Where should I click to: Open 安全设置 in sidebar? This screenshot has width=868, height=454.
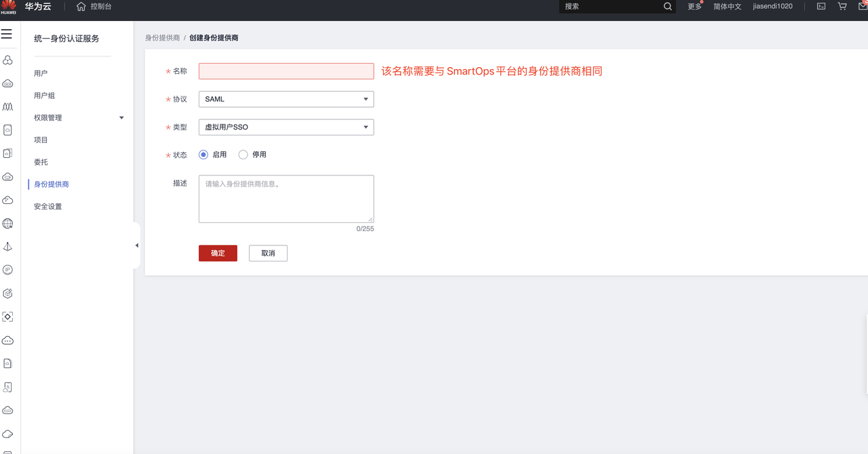pyautogui.click(x=47, y=206)
